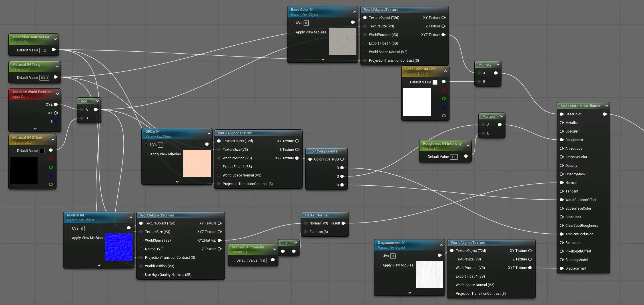Screen dimensions: 644x305
Task: Click the Result pin on FlattenNormal
Action: (x=344, y=223)
